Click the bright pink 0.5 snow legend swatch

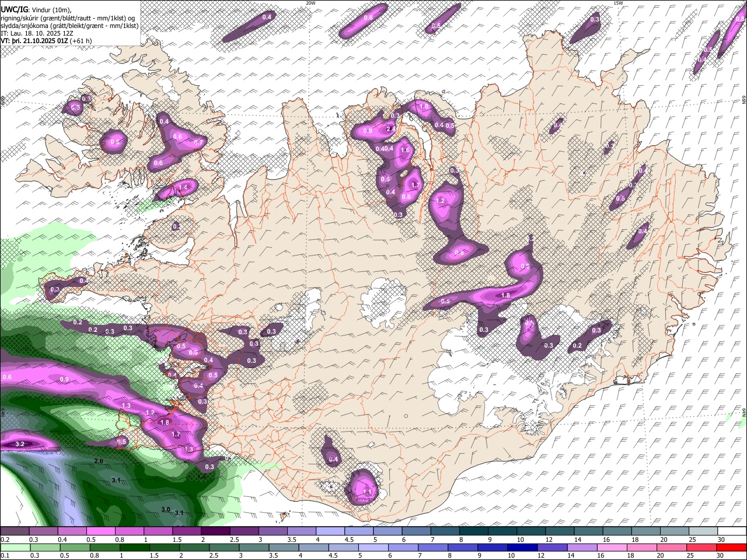(100, 532)
